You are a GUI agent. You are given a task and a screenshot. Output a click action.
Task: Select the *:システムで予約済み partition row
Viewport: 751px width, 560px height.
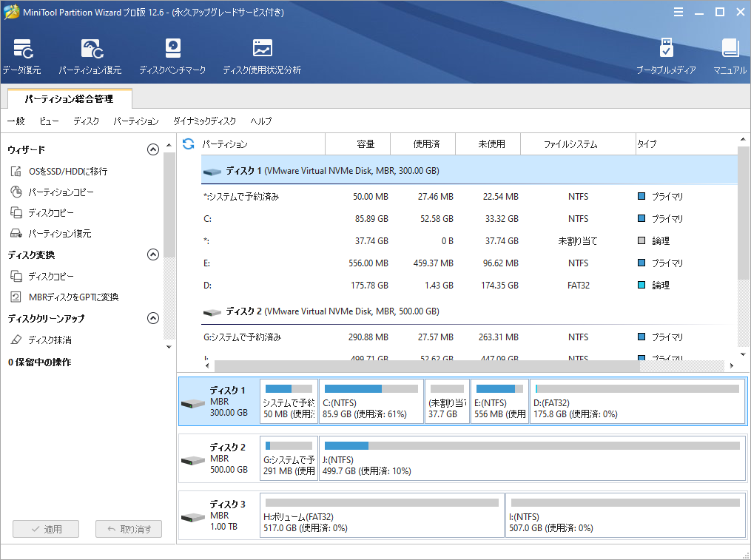[x=469, y=197]
